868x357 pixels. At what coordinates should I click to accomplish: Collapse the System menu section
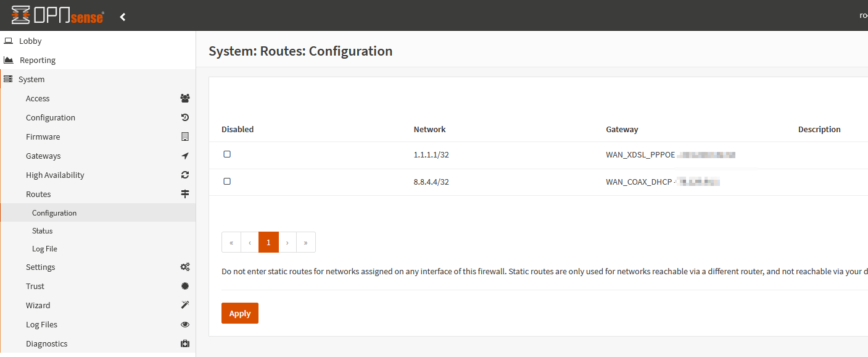[31, 79]
